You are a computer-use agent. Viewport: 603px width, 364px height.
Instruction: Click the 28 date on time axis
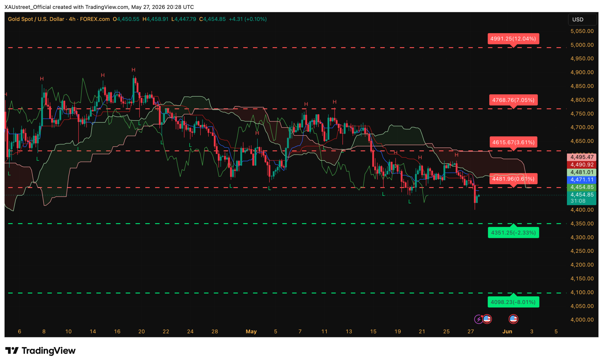[215, 331]
